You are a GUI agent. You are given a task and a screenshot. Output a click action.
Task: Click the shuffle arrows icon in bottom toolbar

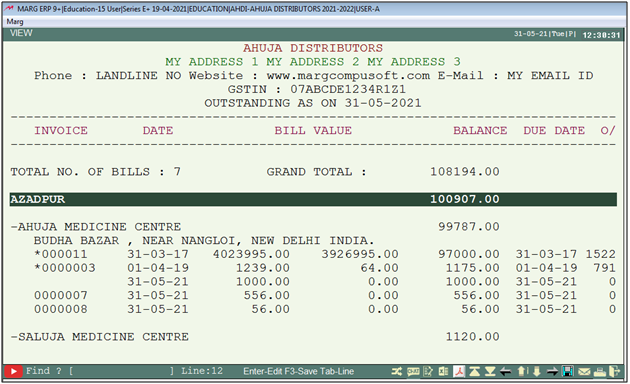coord(397,372)
